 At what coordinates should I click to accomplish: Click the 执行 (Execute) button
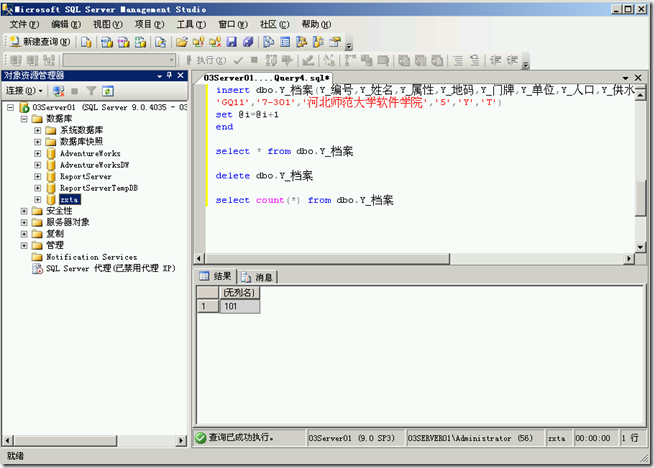click(x=206, y=60)
